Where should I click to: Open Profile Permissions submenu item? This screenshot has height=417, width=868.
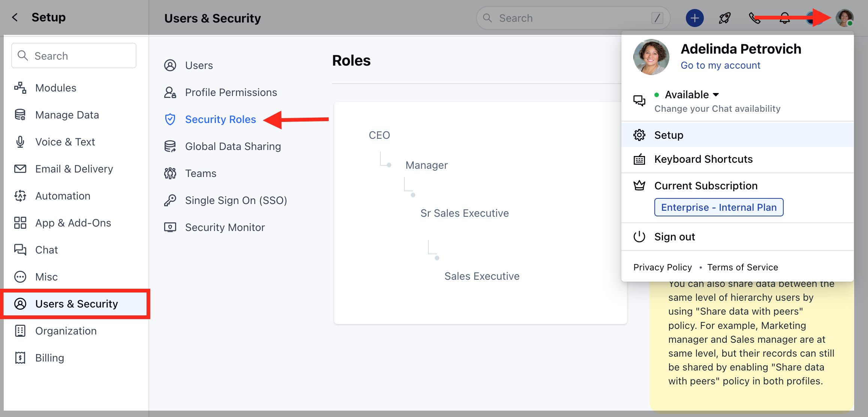(x=231, y=92)
